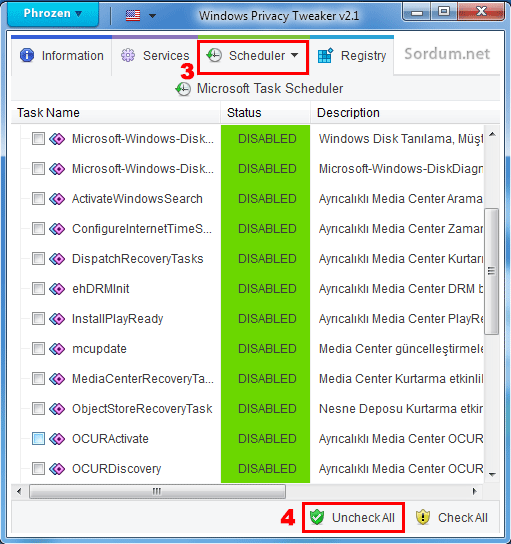Click the DISABLED status of InstallPlayReady
This screenshot has width=511, height=544.
click(267, 319)
